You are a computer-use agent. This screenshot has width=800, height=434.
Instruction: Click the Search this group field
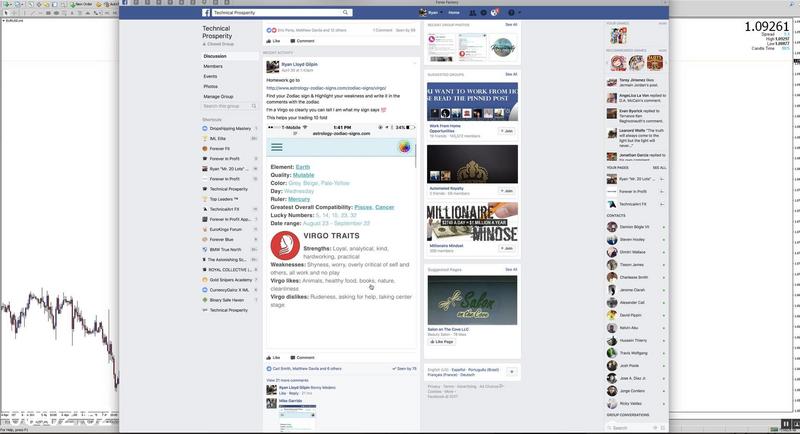click(x=229, y=106)
